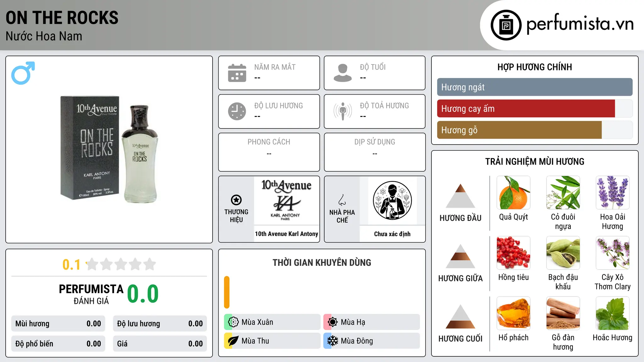
Task: Select the Mùa Hạ season button
Action: [372, 322]
